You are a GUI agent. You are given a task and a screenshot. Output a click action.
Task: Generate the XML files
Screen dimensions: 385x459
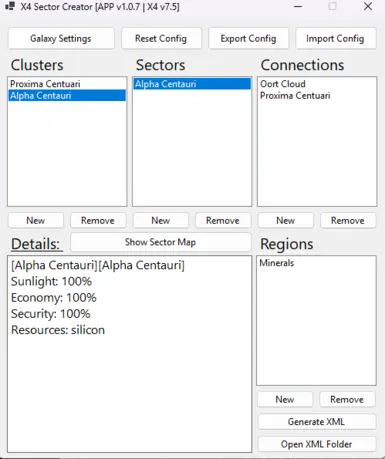pyautogui.click(x=317, y=422)
